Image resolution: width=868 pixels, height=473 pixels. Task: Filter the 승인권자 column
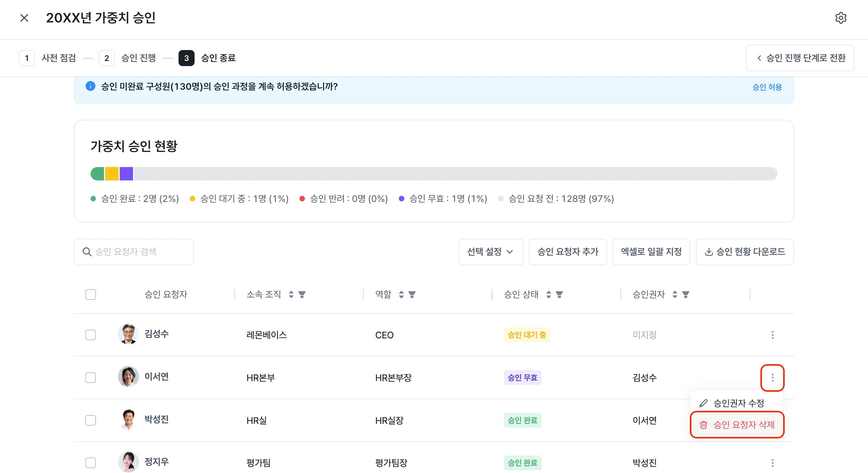point(686,294)
